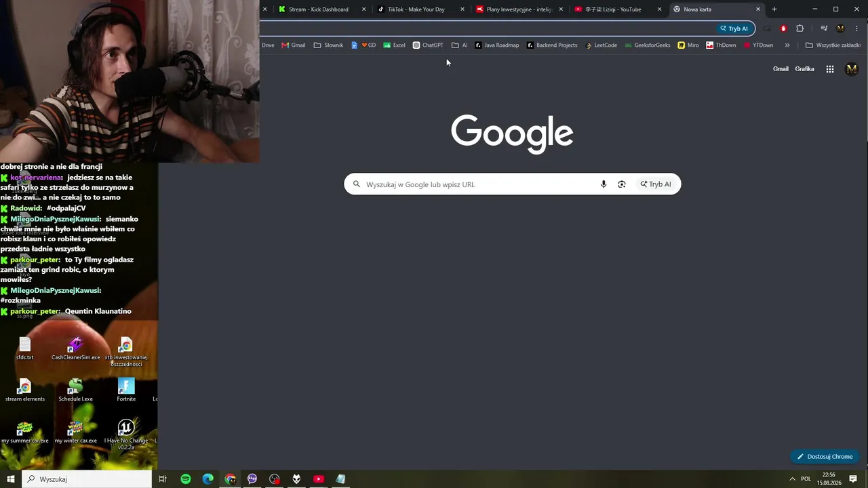The width and height of the screenshot is (868, 488).
Task: Click Tryb AI inside the Google search box
Action: click(656, 184)
